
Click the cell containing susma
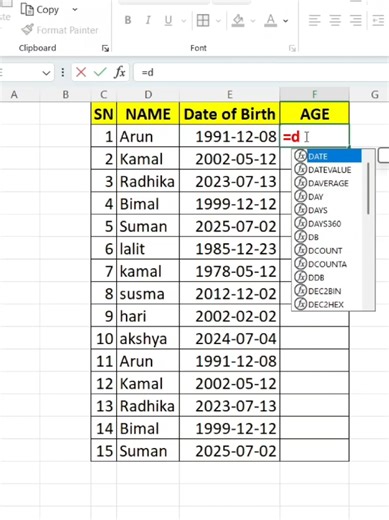pyautogui.click(x=148, y=294)
